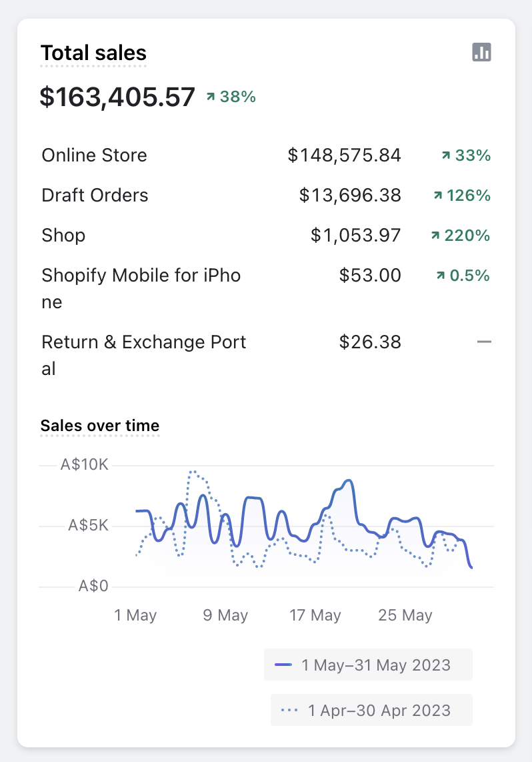
Task: Click the Draft Orders 126% growth arrow
Action: tap(438, 196)
